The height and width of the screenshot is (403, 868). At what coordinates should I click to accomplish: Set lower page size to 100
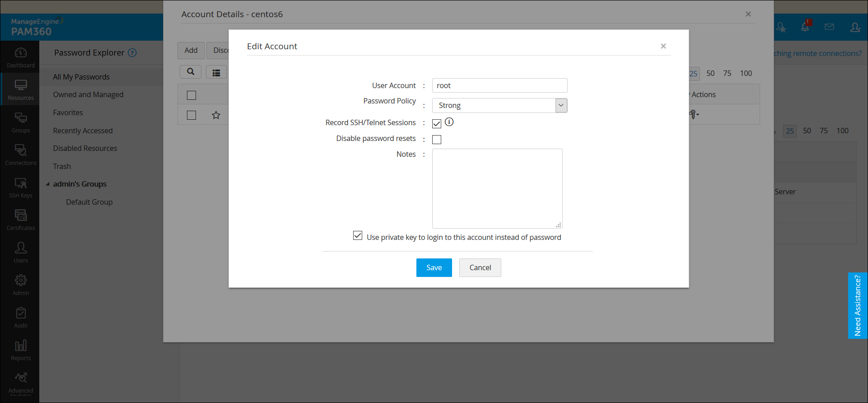click(x=843, y=131)
